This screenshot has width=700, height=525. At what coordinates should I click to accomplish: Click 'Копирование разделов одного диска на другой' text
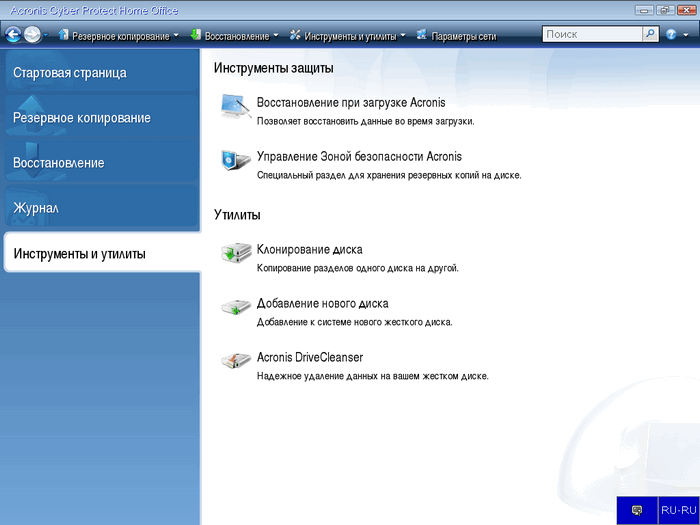click(x=358, y=268)
